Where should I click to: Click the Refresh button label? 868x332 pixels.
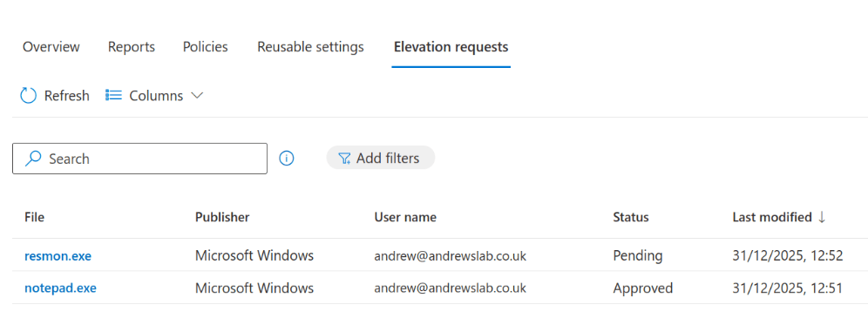[x=66, y=96]
